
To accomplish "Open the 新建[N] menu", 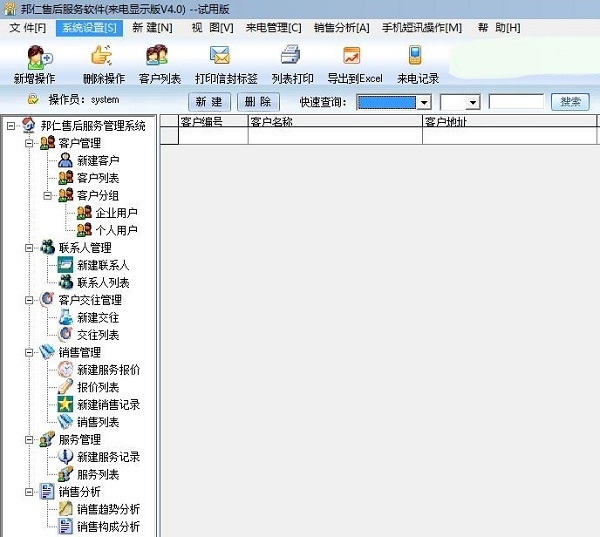I will coord(152,28).
